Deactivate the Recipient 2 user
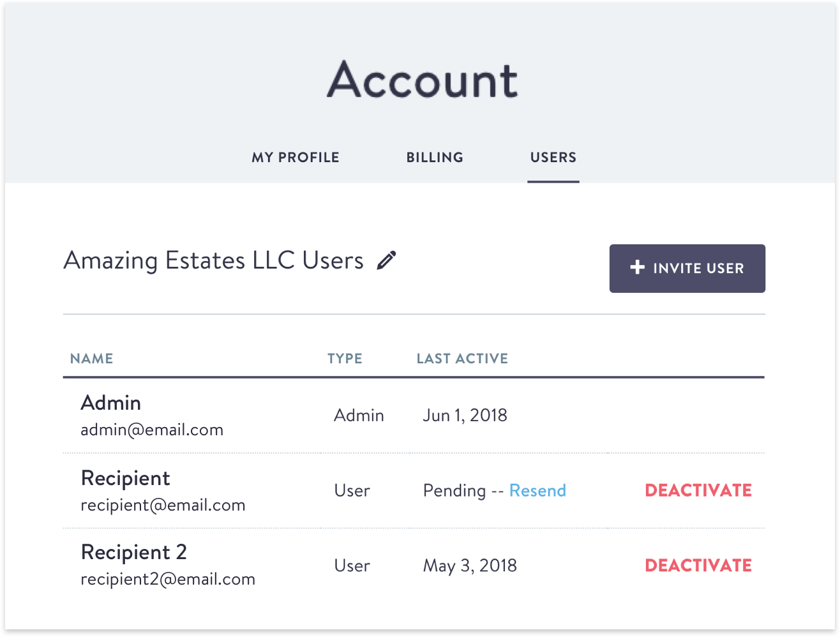Image resolution: width=840 pixels, height=637 pixels. click(698, 566)
